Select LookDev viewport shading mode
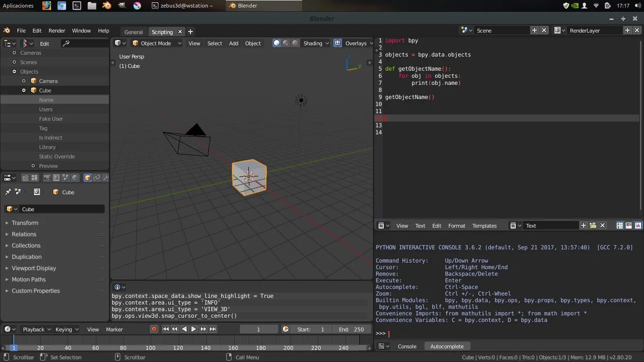The image size is (644, 362). pos(286,43)
